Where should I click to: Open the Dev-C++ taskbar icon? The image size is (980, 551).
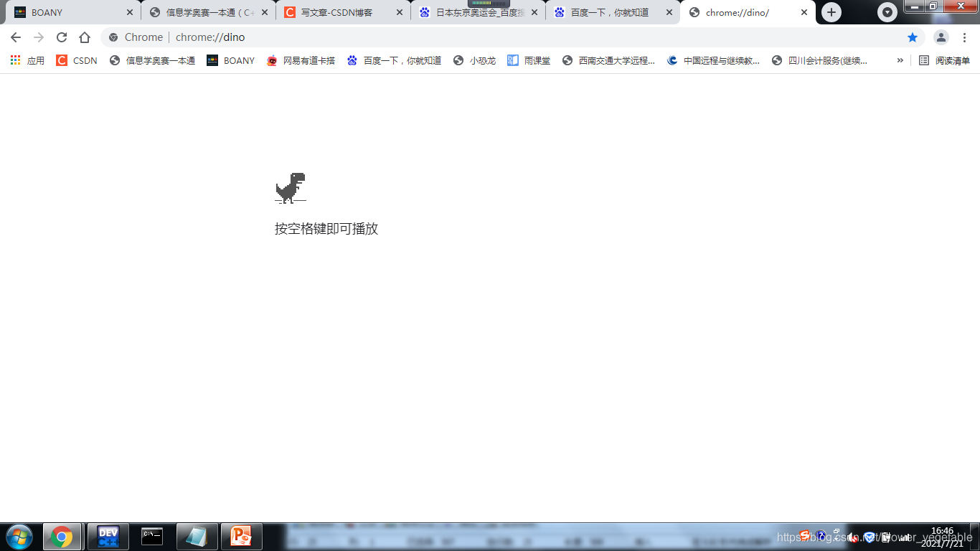coord(108,537)
